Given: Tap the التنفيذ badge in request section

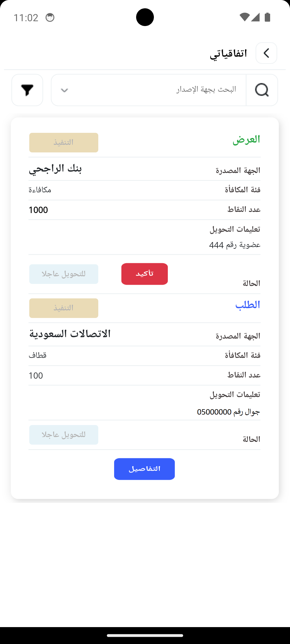Looking at the screenshot, I should click(64, 308).
